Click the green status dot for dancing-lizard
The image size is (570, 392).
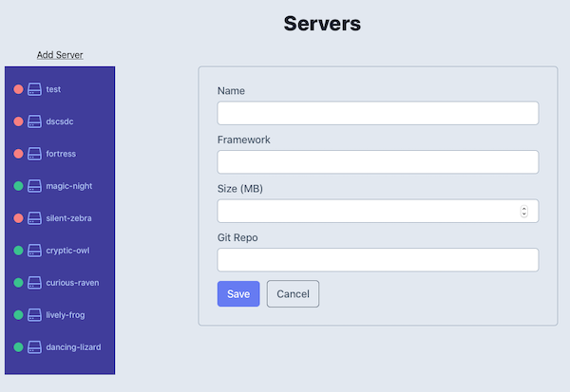(19, 347)
